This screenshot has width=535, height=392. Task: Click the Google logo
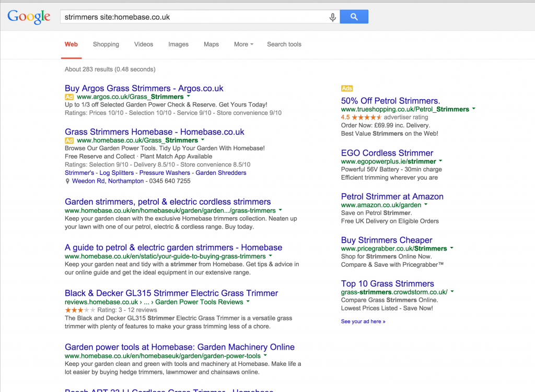pos(29,17)
